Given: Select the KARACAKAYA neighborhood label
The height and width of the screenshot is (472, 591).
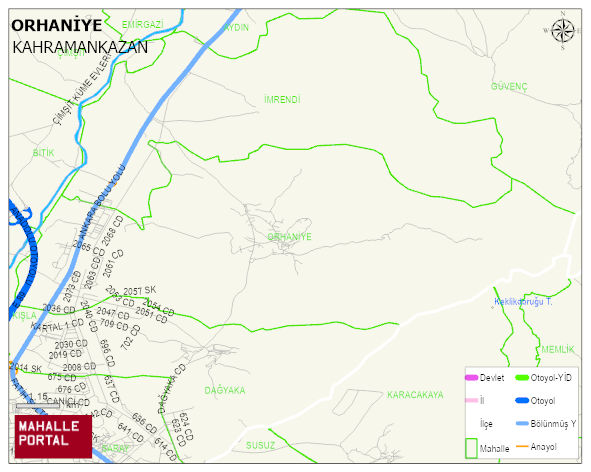Looking at the screenshot, I should (415, 395).
